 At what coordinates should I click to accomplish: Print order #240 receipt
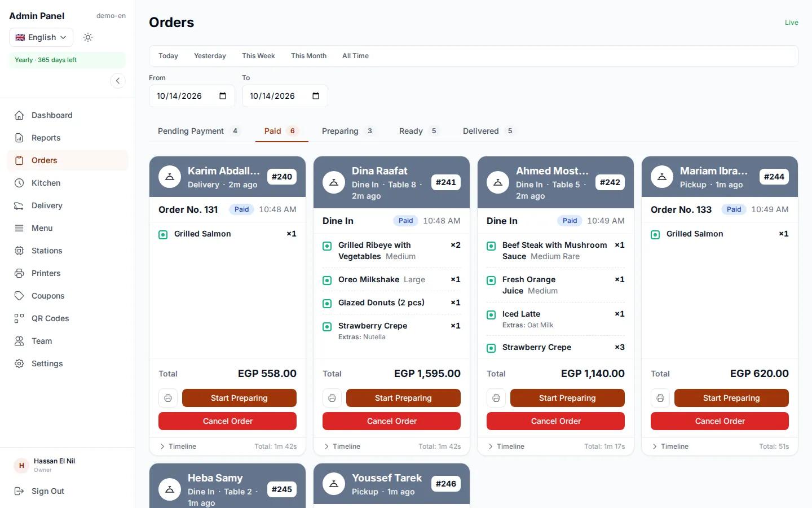[x=168, y=398]
